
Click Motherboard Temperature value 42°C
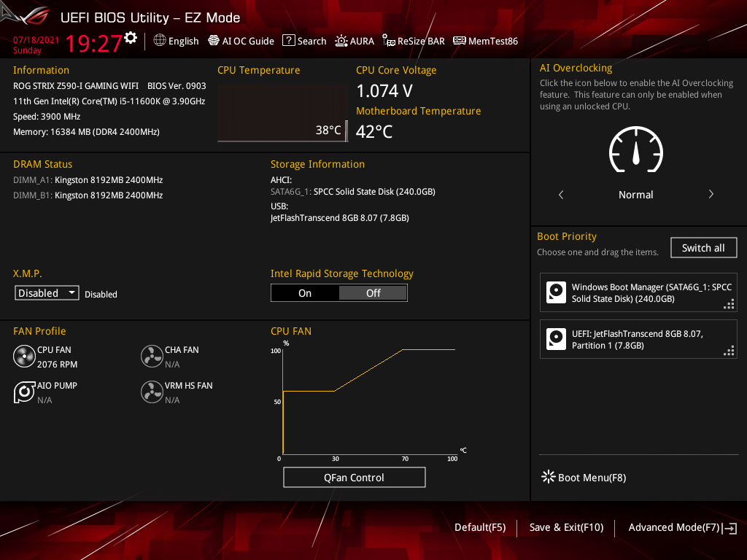pos(374,131)
